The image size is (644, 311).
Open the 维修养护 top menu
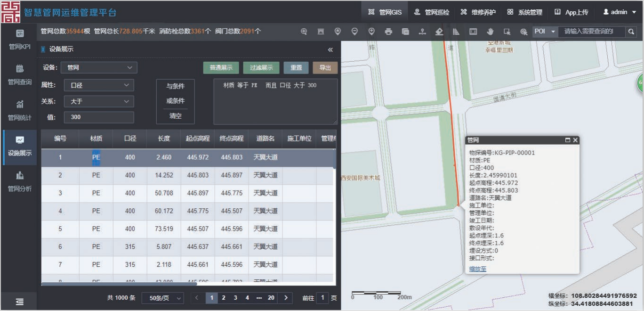pyautogui.click(x=478, y=12)
